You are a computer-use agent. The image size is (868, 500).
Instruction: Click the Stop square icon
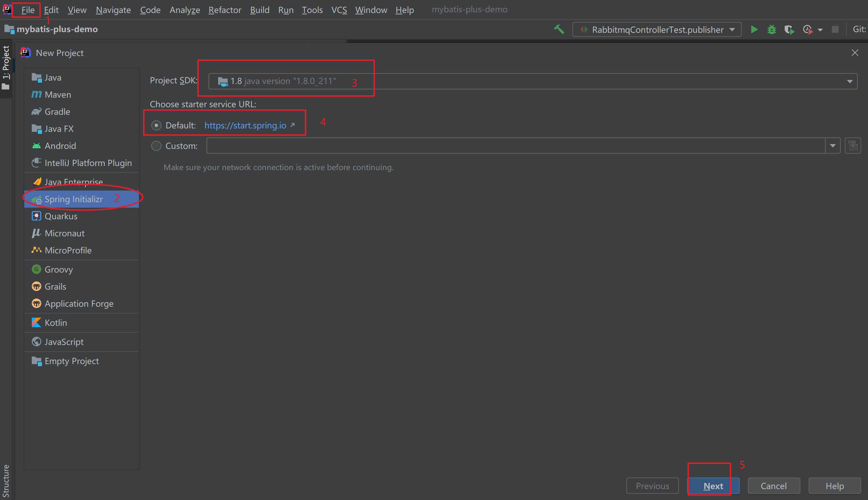point(835,29)
